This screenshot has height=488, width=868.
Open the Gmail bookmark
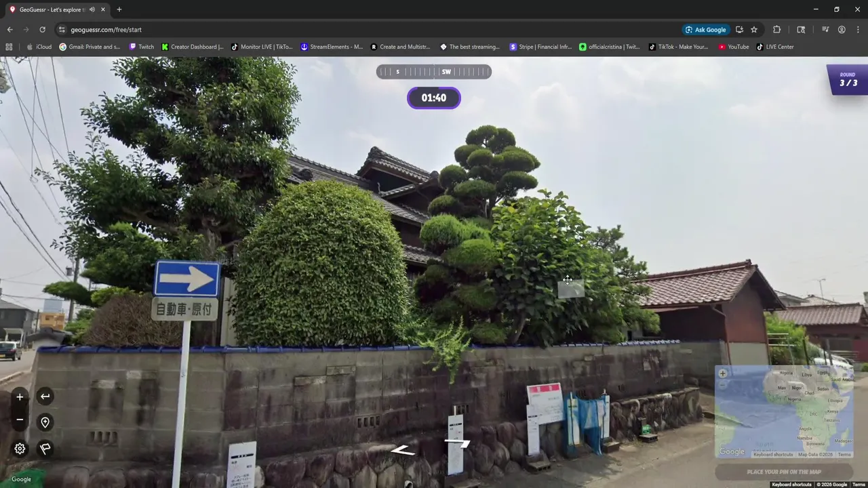pos(90,47)
